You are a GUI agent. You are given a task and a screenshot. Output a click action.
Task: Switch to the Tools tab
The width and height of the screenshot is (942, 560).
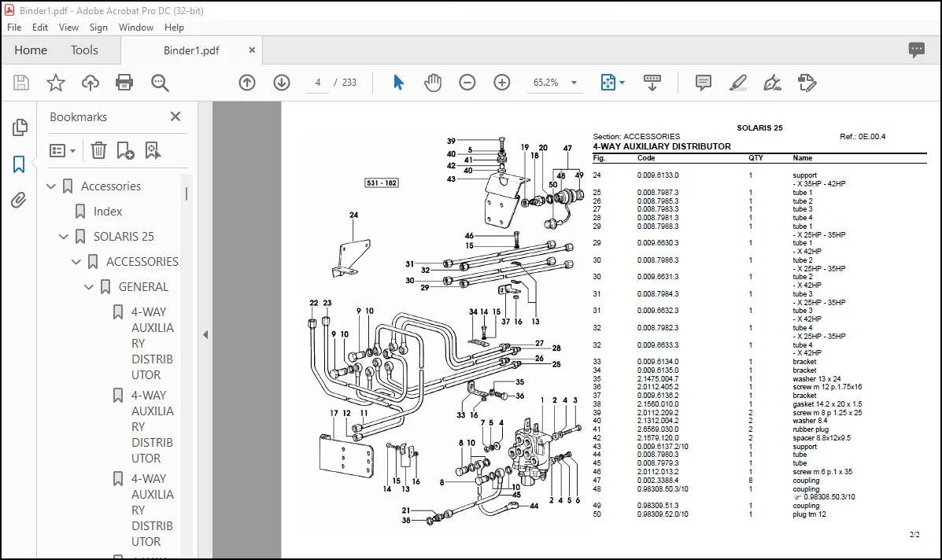pyautogui.click(x=84, y=50)
